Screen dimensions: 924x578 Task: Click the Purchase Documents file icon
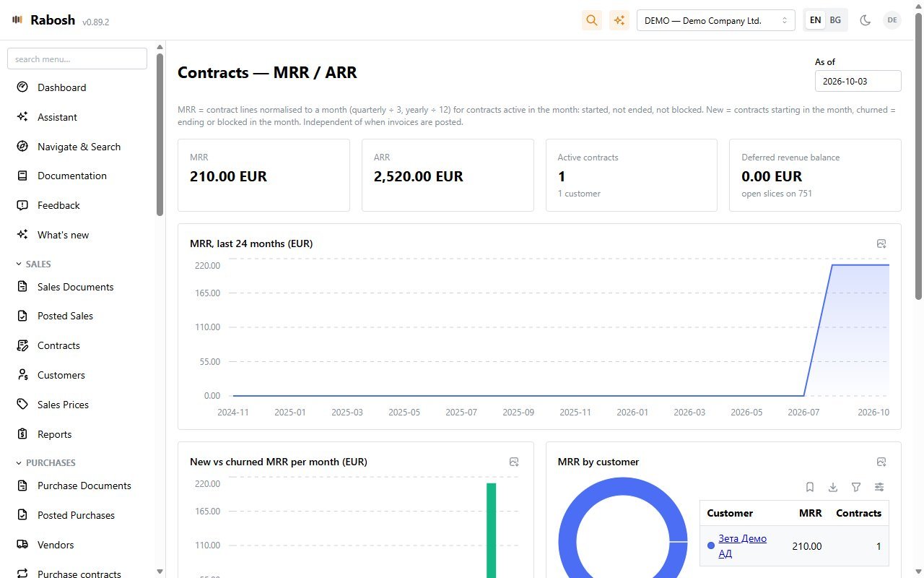click(x=22, y=486)
